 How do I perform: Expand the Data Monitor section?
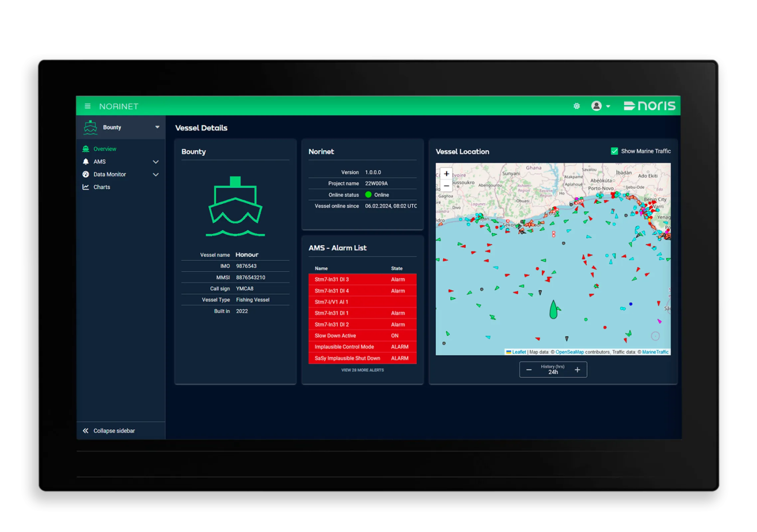(x=156, y=174)
